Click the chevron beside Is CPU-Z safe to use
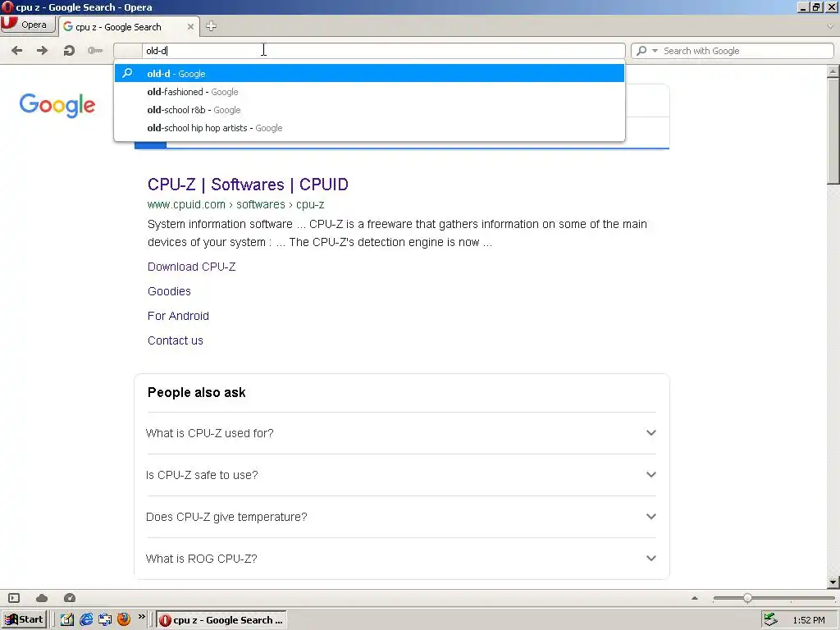Viewport: 840px width, 630px height. [x=651, y=475]
